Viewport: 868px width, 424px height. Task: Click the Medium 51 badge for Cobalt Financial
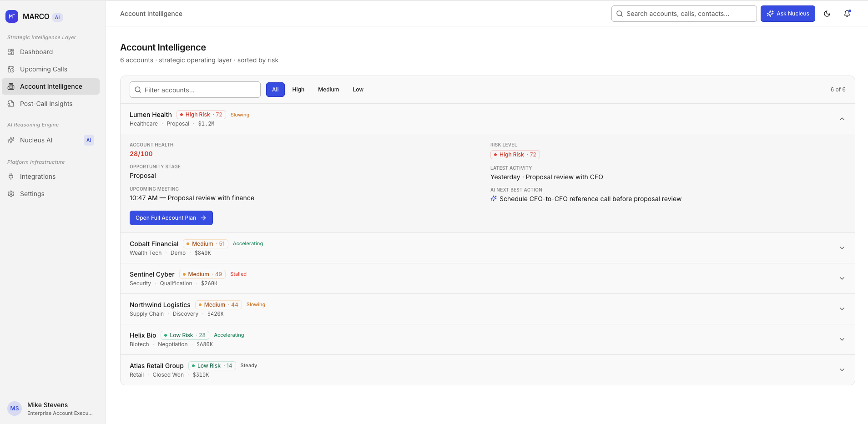click(x=206, y=244)
